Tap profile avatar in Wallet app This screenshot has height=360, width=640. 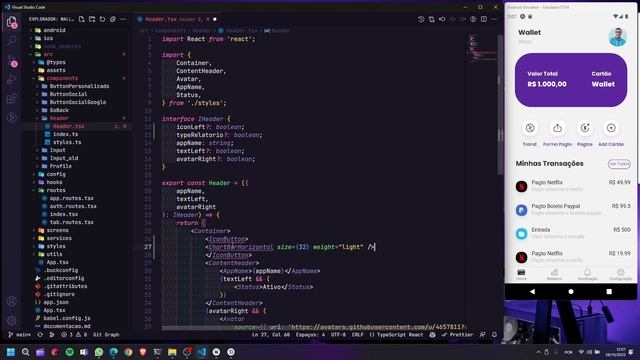point(618,37)
